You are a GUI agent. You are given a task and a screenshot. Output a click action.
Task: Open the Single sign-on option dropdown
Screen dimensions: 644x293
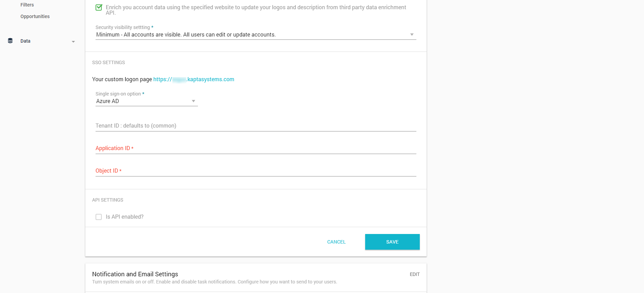click(193, 101)
